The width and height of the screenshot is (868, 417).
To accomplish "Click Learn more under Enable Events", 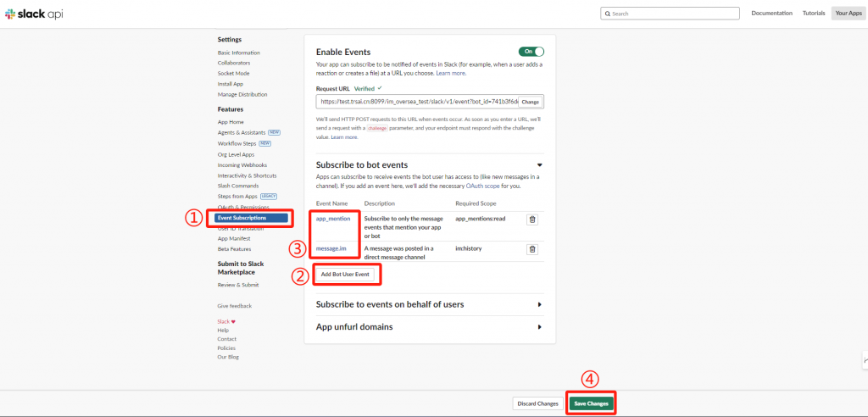I will [x=451, y=73].
